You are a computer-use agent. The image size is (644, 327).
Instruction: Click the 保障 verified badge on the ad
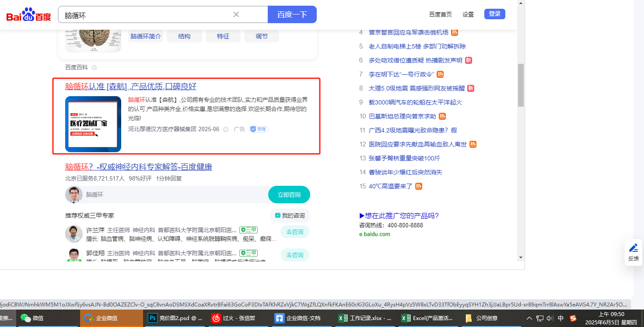(259, 129)
